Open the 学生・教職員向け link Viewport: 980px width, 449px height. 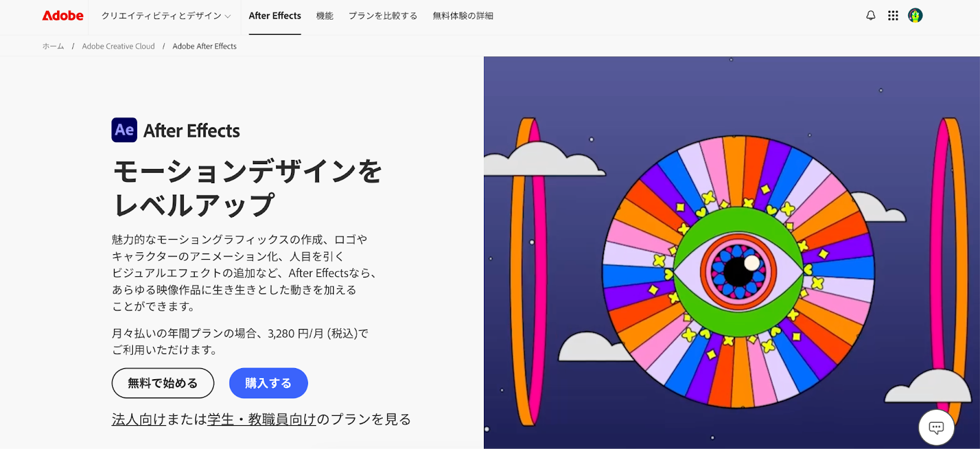tap(262, 419)
